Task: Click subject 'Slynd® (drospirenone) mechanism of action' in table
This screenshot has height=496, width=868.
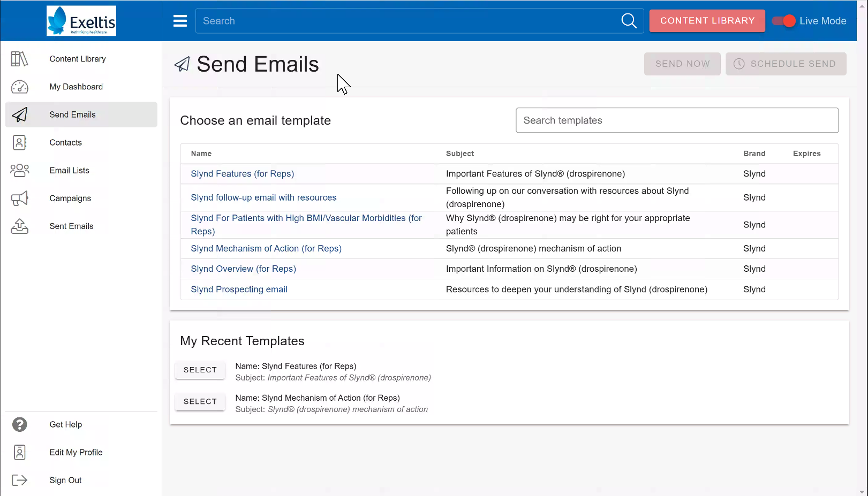Action: pos(533,249)
